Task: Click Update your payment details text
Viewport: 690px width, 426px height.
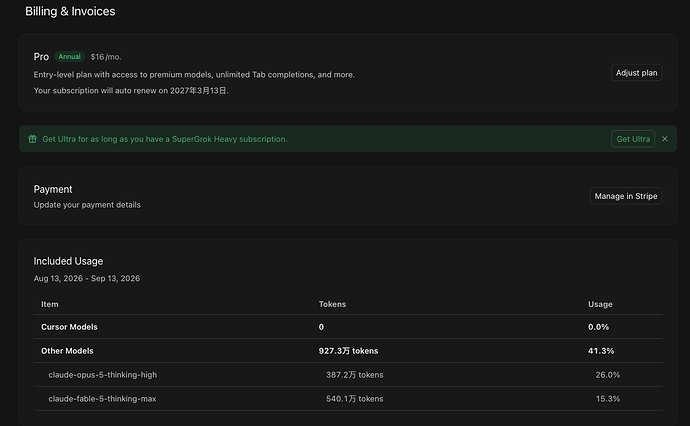Action: [87, 205]
